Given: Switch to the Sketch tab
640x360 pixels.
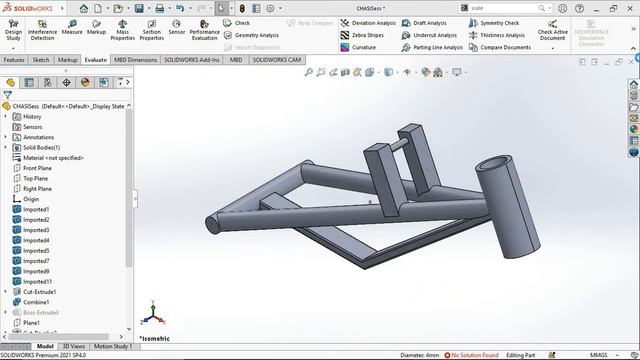Looking at the screenshot, I should tap(41, 60).
